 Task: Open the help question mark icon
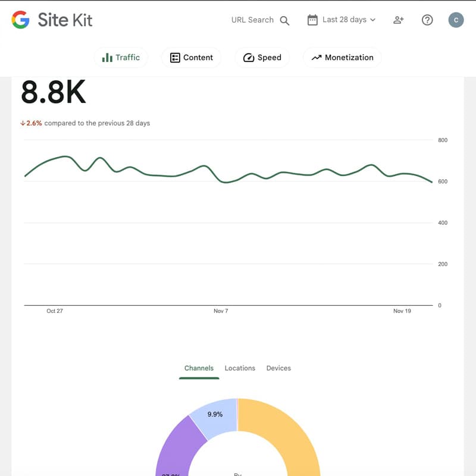427,20
